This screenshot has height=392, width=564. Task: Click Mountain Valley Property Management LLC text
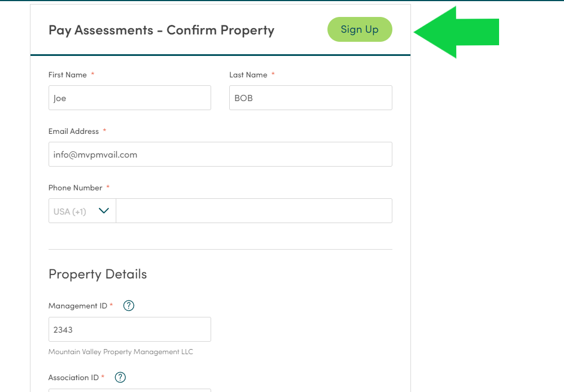pos(121,352)
